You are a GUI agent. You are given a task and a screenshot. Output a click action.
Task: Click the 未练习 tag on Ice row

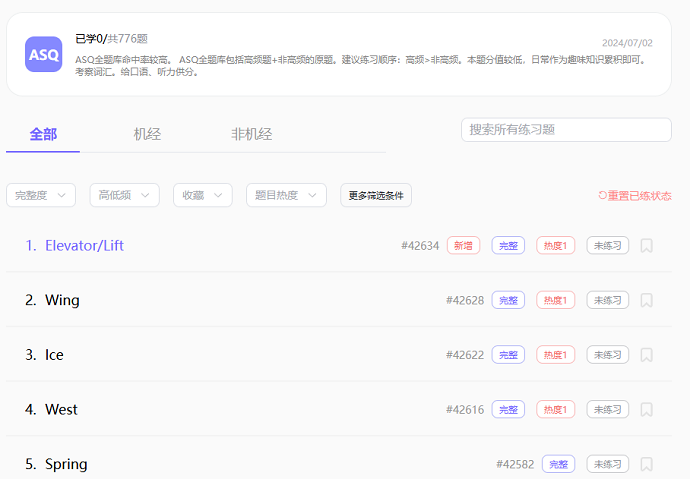607,355
